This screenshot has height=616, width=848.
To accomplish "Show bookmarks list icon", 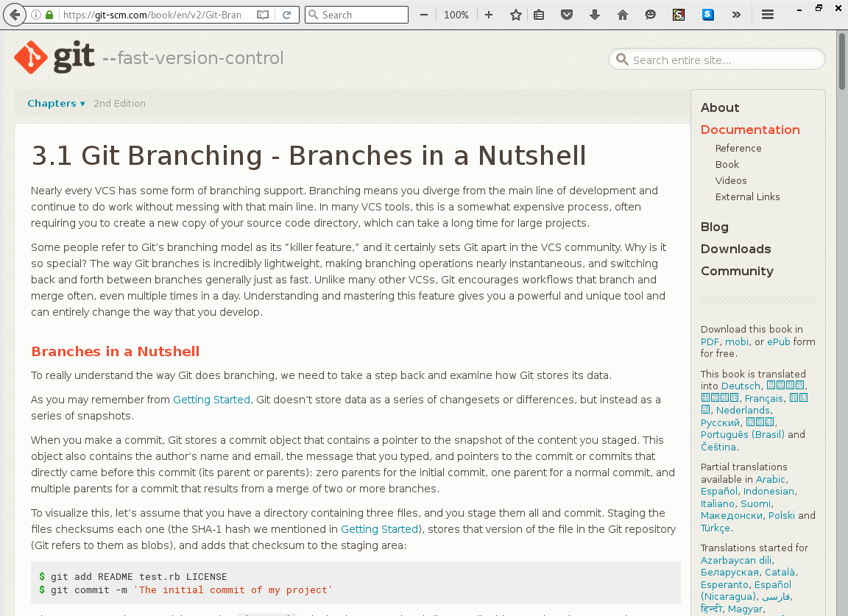I will coord(539,15).
